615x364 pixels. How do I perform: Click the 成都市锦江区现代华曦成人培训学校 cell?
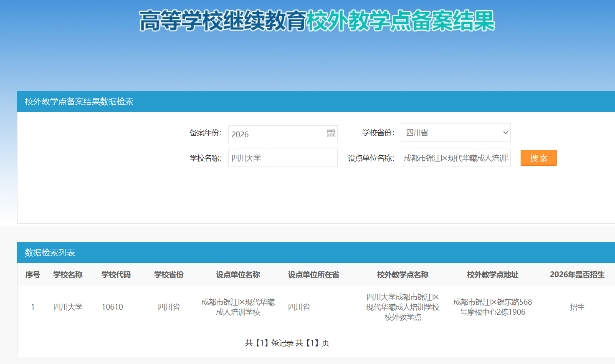point(238,307)
